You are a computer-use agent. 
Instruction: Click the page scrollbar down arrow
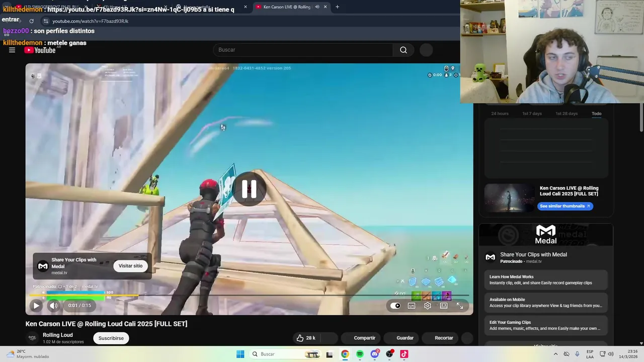641,343
